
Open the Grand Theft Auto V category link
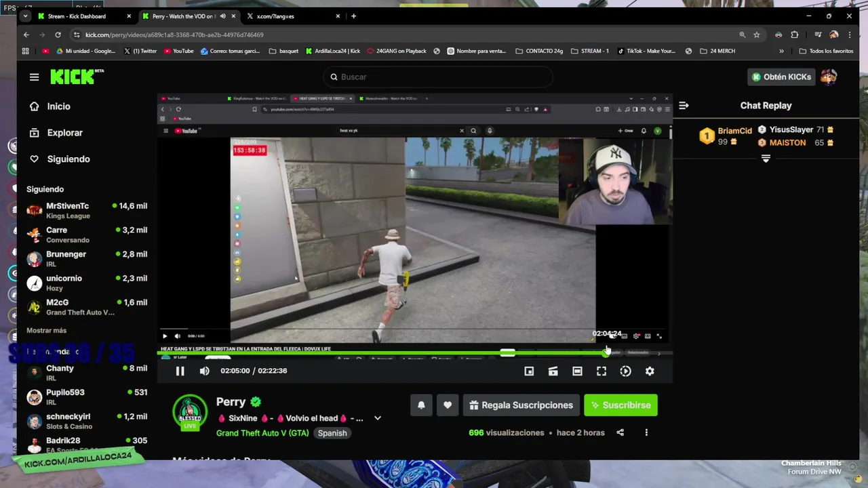(262, 433)
